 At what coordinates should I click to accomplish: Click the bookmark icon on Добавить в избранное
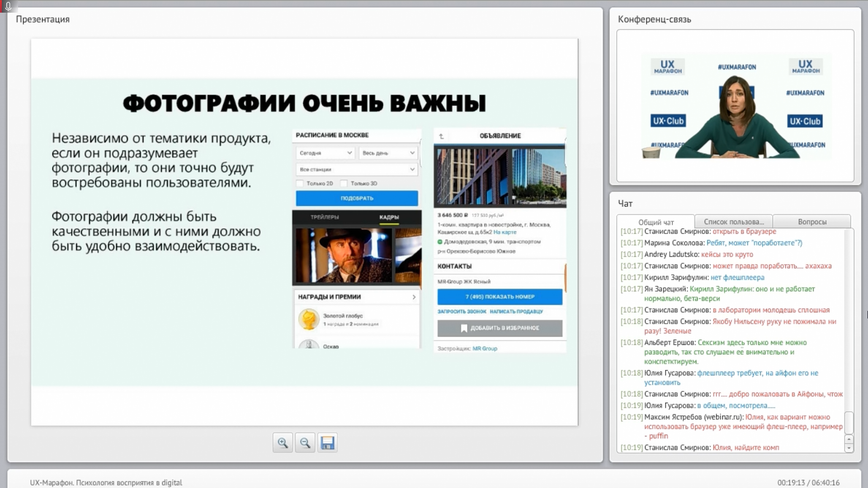(x=464, y=328)
